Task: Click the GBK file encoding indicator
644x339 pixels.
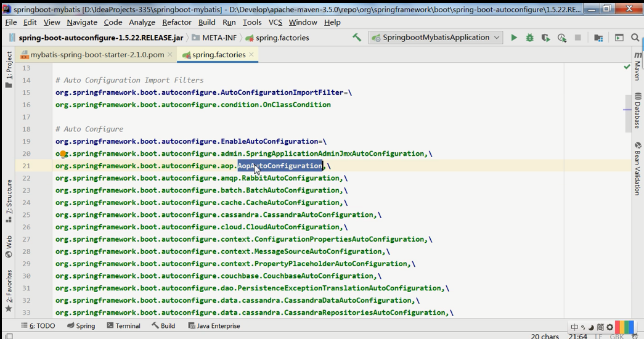Action: (616, 336)
